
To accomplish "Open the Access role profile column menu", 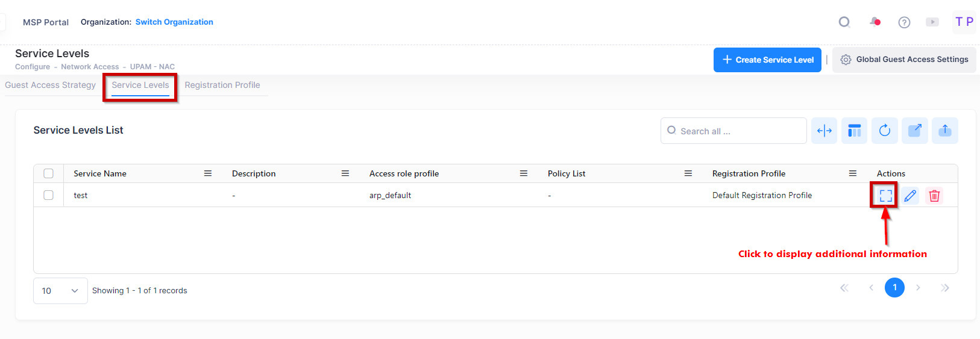I will (x=524, y=173).
